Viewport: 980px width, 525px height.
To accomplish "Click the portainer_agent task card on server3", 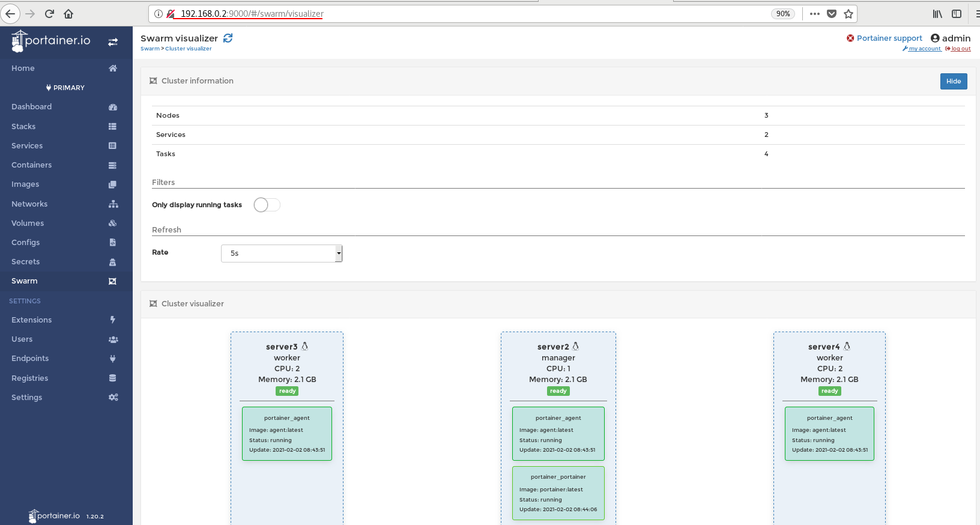I will 287,434.
